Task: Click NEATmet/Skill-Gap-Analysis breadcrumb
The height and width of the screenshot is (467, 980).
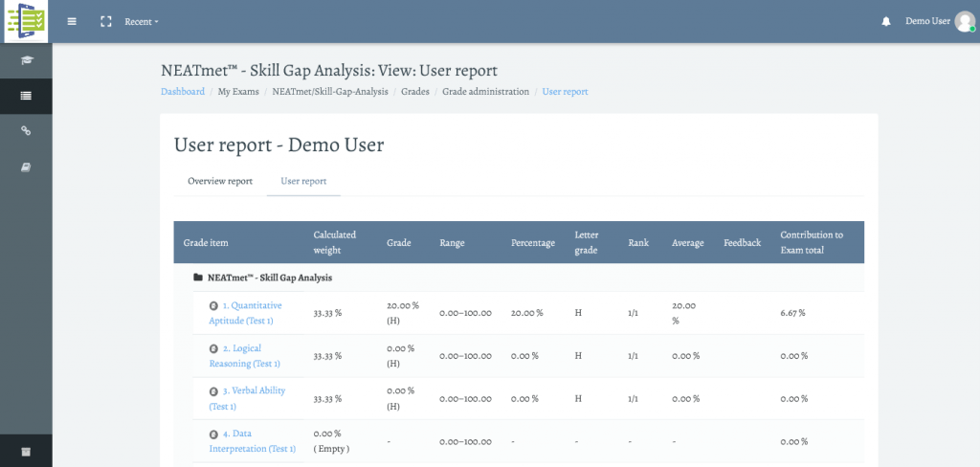Action: [330, 91]
